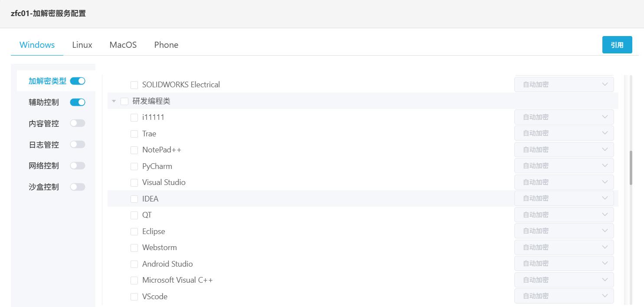The image size is (644, 307).
Task: Switch to the Linux tab
Action: (82, 45)
